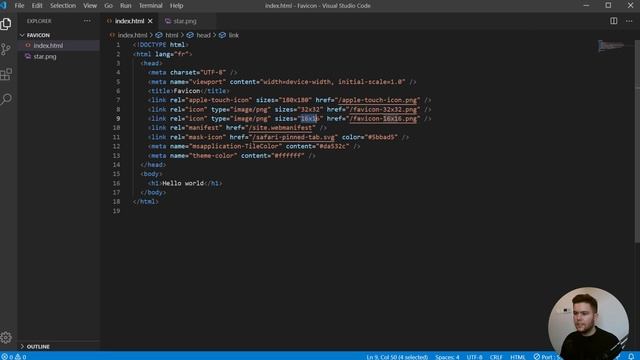Click the index.html breadcrumb
This screenshot has height=360, width=640.
(x=132, y=36)
